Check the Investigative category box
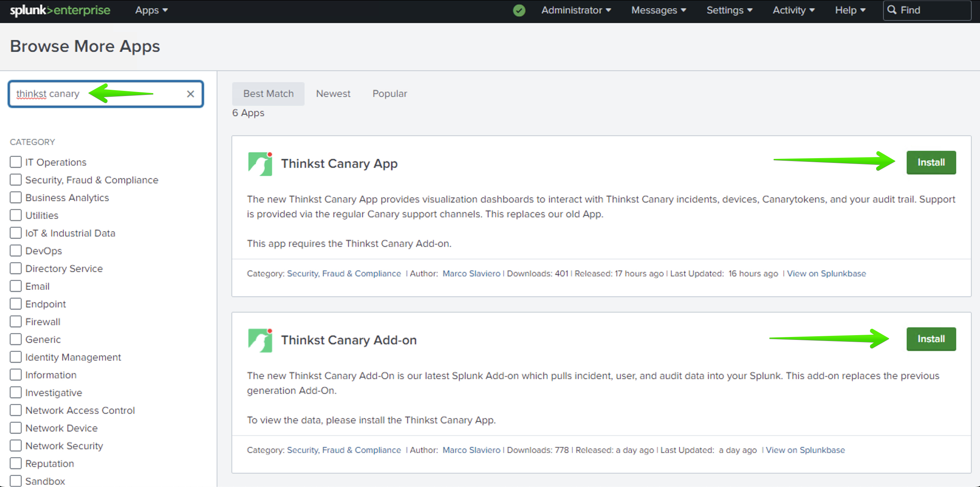 (16, 392)
